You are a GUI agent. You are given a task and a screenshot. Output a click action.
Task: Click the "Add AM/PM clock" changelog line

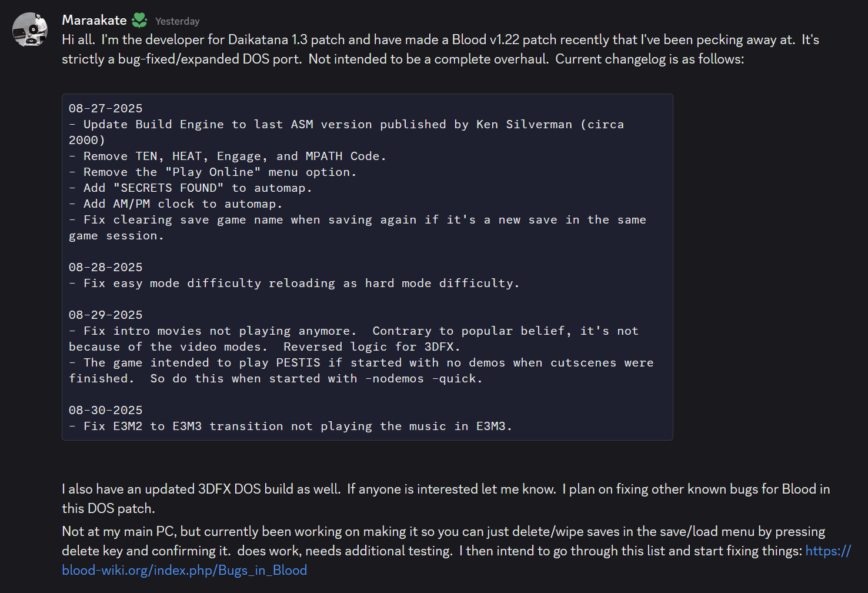click(x=175, y=204)
